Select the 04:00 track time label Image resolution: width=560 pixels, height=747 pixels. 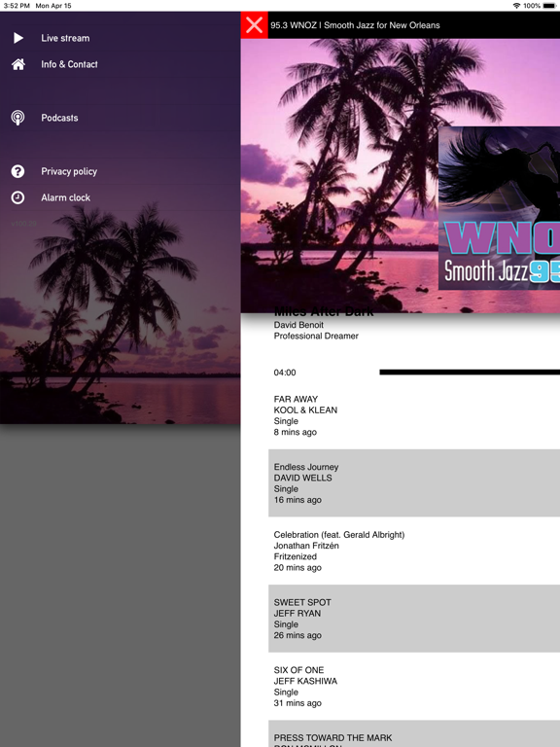point(285,373)
